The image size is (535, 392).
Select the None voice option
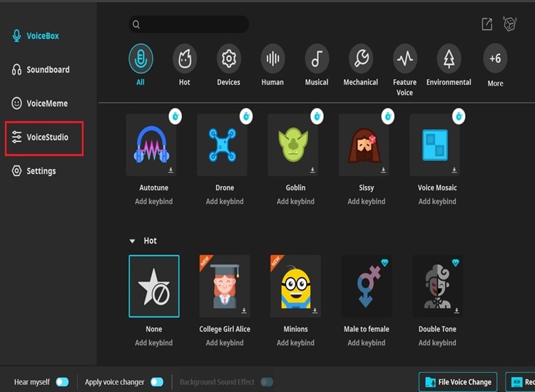[x=154, y=286]
